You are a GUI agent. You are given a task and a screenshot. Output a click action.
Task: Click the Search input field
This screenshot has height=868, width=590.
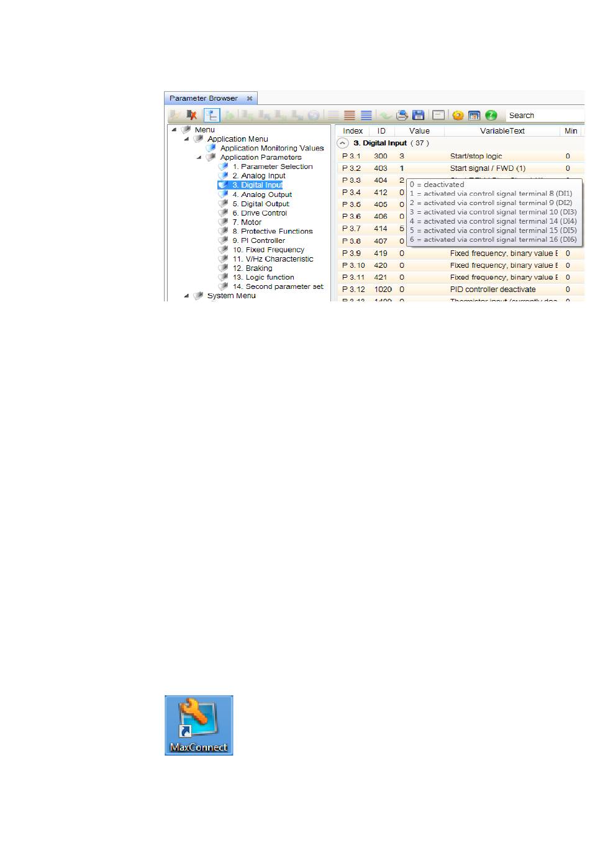[543, 116]
